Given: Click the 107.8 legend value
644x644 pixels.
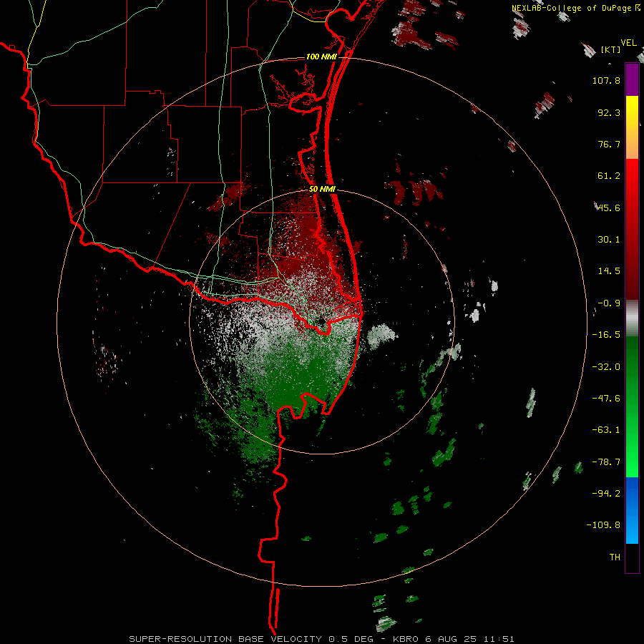Looking at the screenshot, I should (606, 80).
